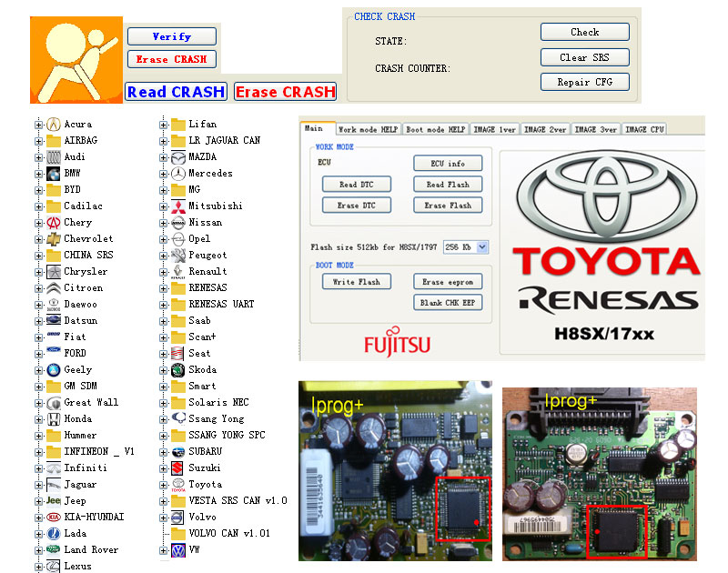
Task: Expand the RENESAS UART folder node
Action: [x=163, y=305]
